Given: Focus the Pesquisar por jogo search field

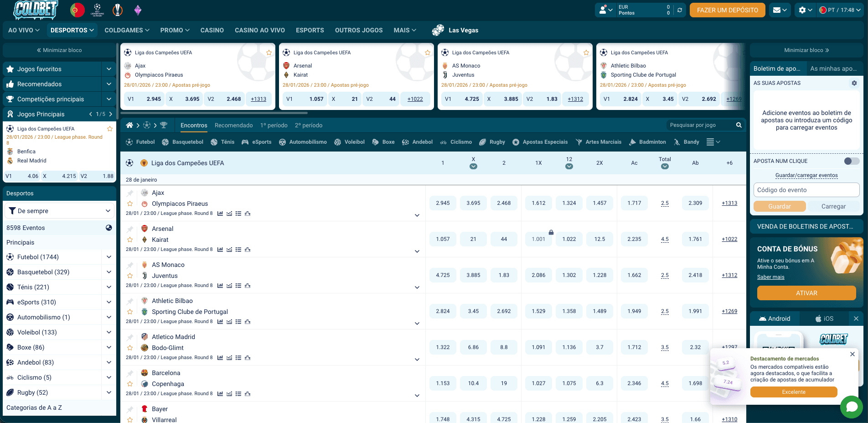Looking at the screenshot, I should pyautogui.click(x=700, y=125).
